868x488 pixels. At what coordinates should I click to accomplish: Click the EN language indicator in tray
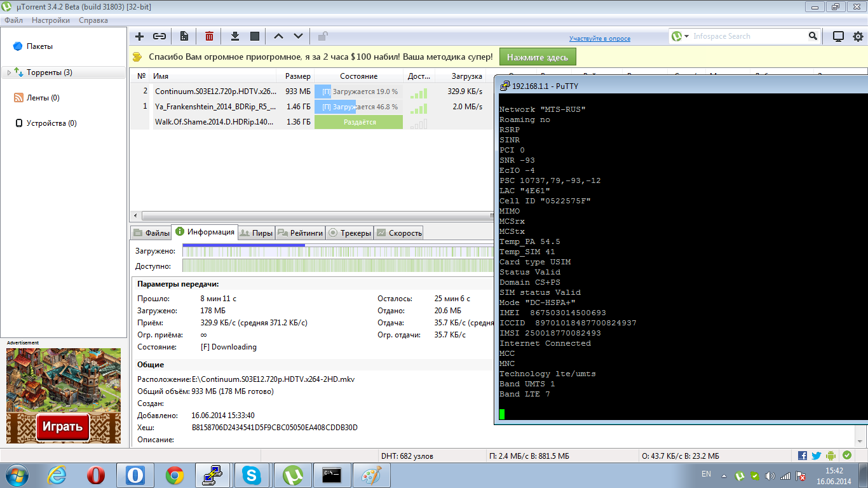coord(706,474)
